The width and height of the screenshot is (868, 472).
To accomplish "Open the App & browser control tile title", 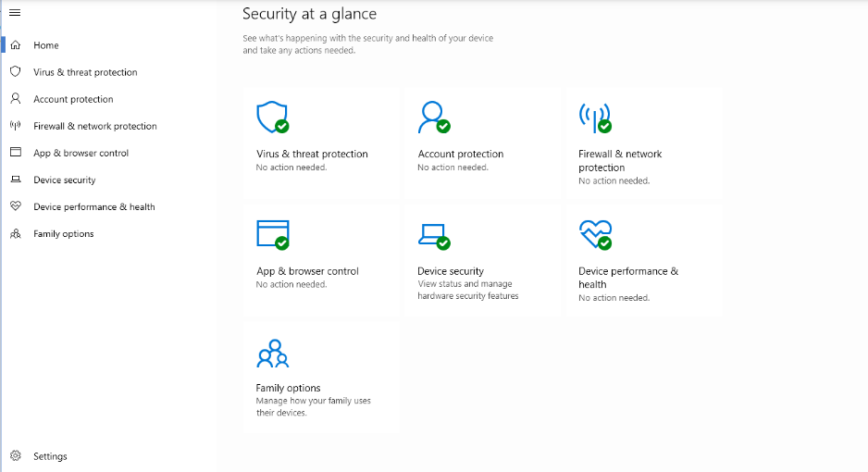I will tap(307, 271).
